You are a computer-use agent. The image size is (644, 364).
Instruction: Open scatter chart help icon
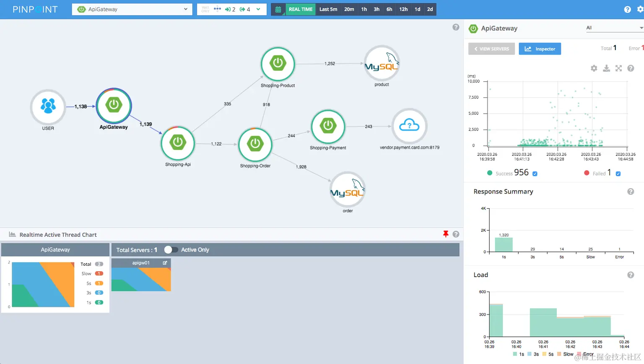631,68
